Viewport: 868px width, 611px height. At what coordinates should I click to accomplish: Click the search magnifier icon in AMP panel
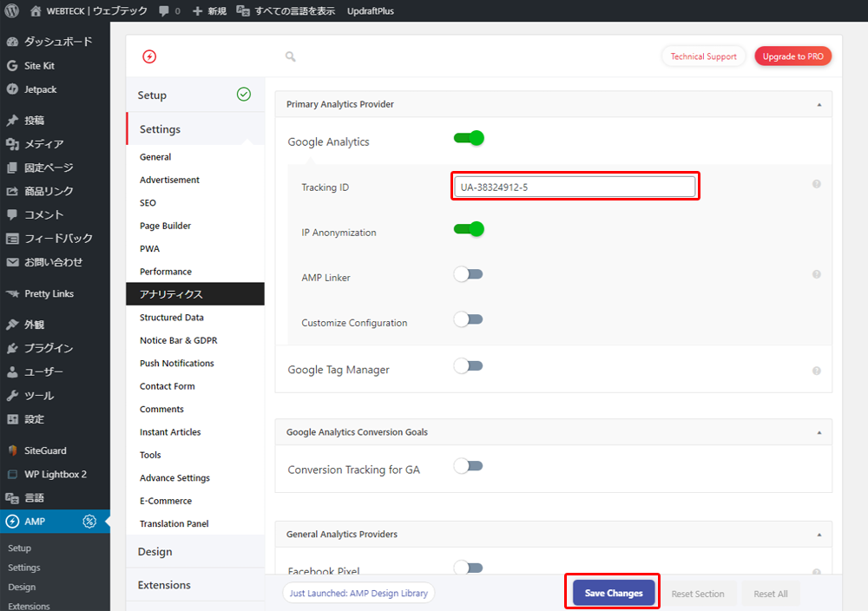coord(290,56)
